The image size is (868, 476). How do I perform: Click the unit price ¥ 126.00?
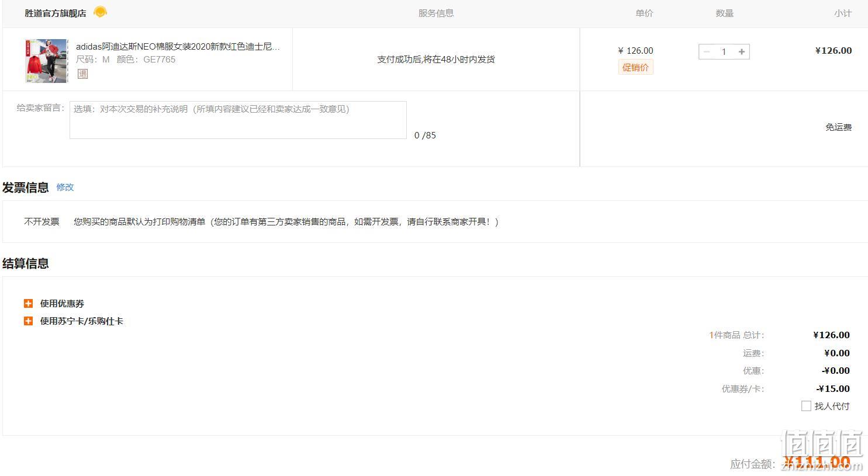[x=635, y=50]
